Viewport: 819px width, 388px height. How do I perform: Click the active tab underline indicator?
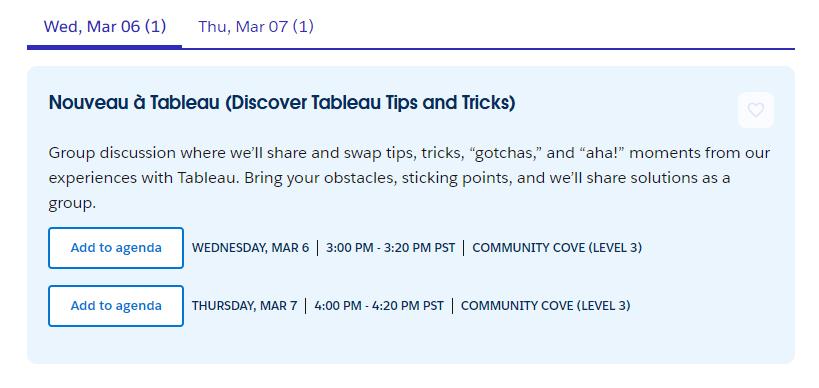[104, 47]
